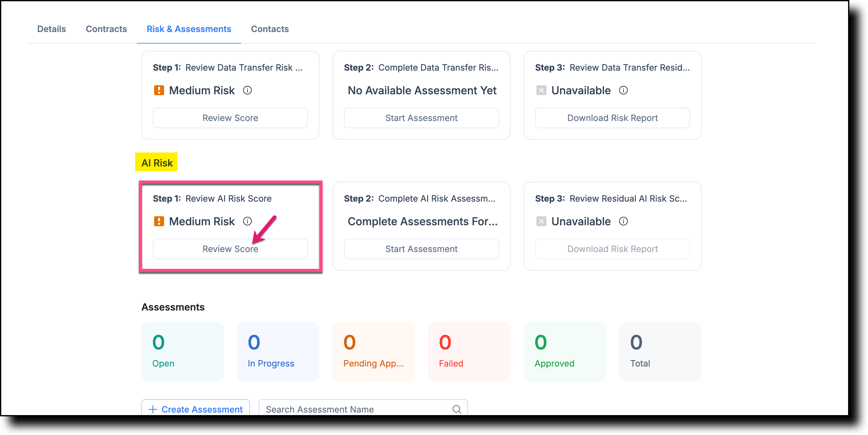868x435 pixels.
Task: Click the search magnifier icon
Action: (457, 409)
